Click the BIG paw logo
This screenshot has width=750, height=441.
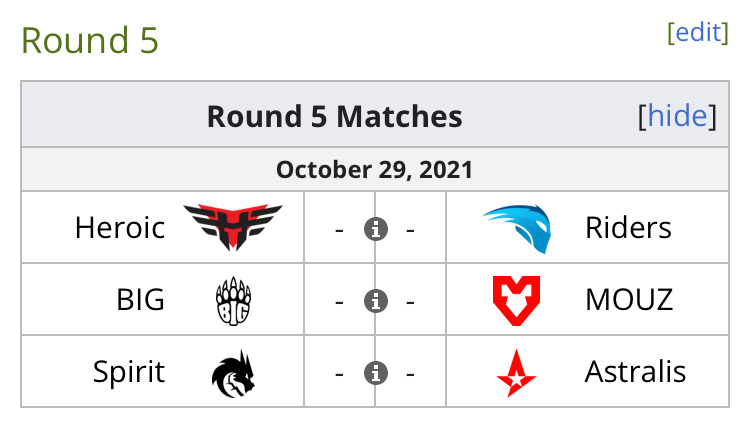233,301
